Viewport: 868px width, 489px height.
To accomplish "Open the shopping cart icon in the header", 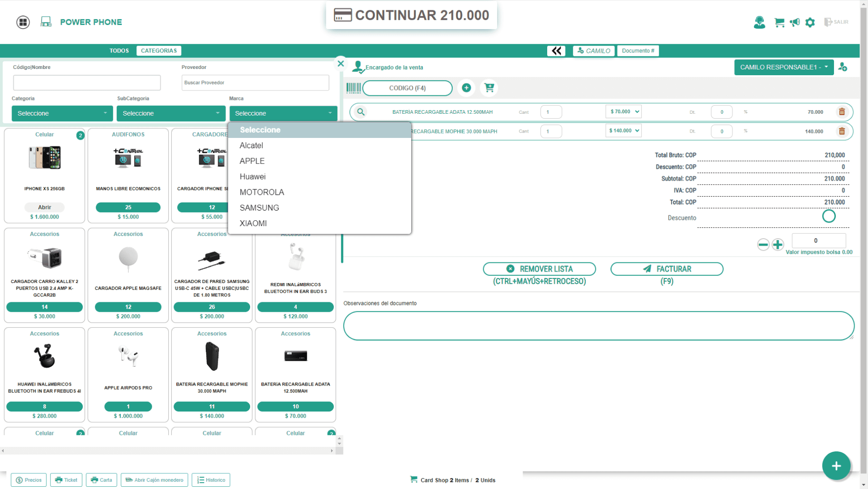I will pyautogui.click(x=779, y=22).
